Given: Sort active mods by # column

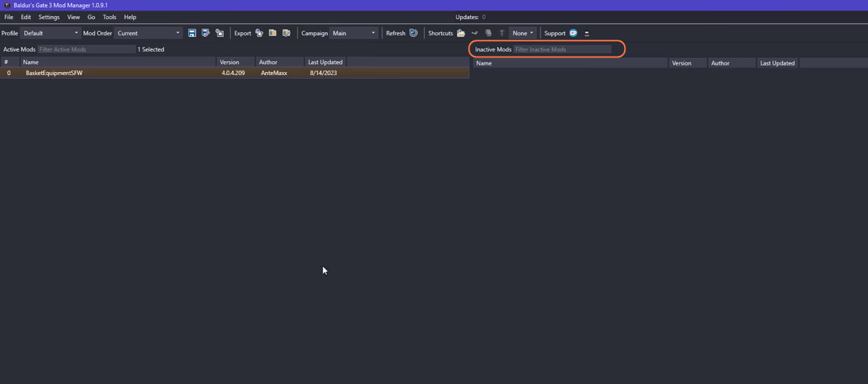Looking at the screenshot, I should (x=10, y=62).
